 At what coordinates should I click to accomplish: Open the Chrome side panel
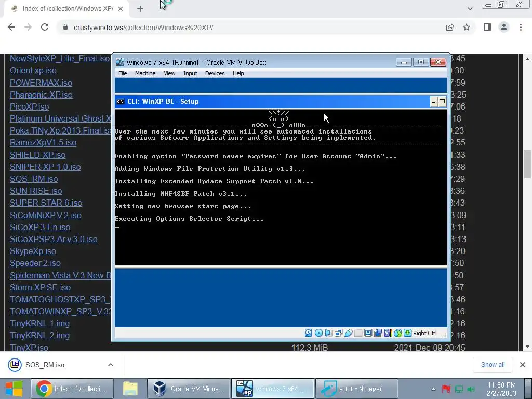[x=487, y=28]
